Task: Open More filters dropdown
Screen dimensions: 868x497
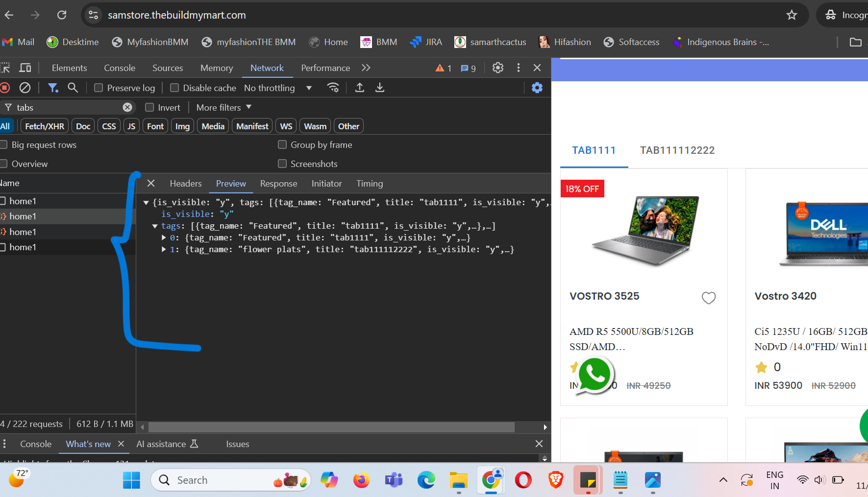Action: click(x=224, y=107)
